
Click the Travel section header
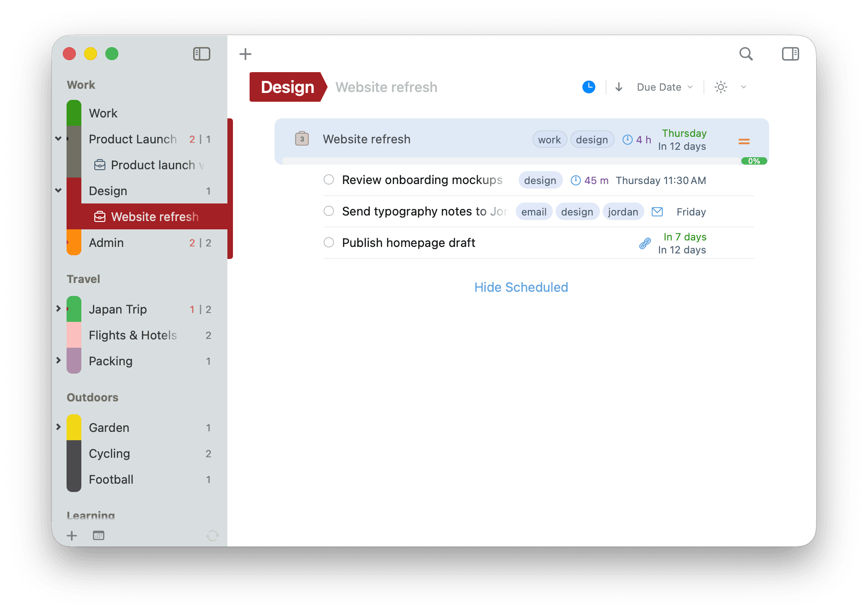coord(83,279)
